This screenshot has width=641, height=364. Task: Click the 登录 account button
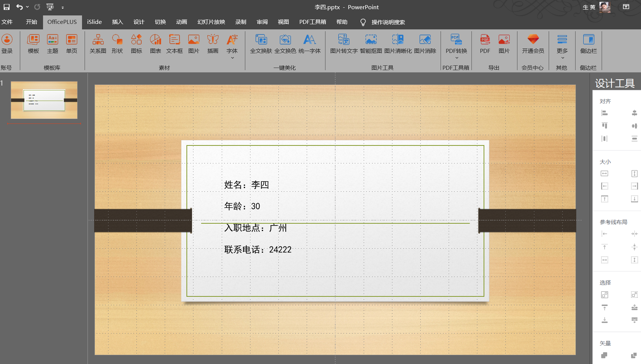(8, 44)
